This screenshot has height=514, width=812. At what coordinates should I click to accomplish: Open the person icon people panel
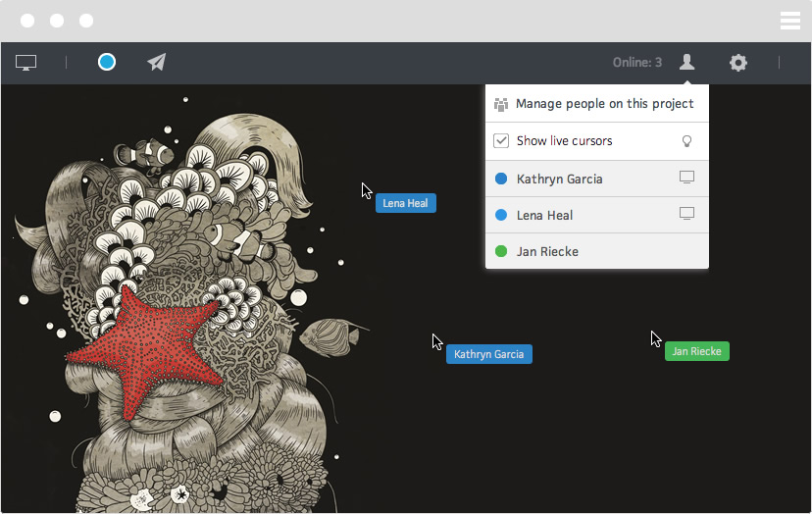tap(686, 62)
